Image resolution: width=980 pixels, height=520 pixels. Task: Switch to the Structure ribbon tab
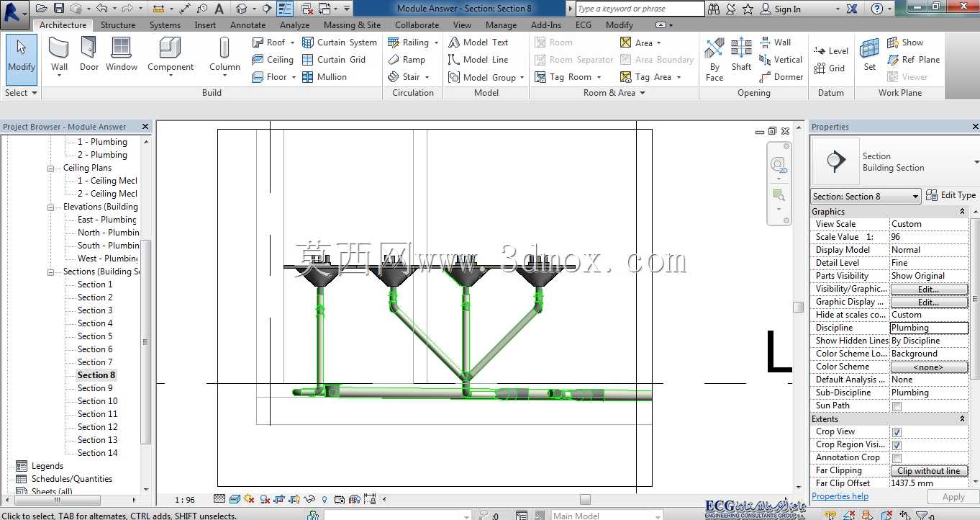pyautogui.click(x=117, y=25)
